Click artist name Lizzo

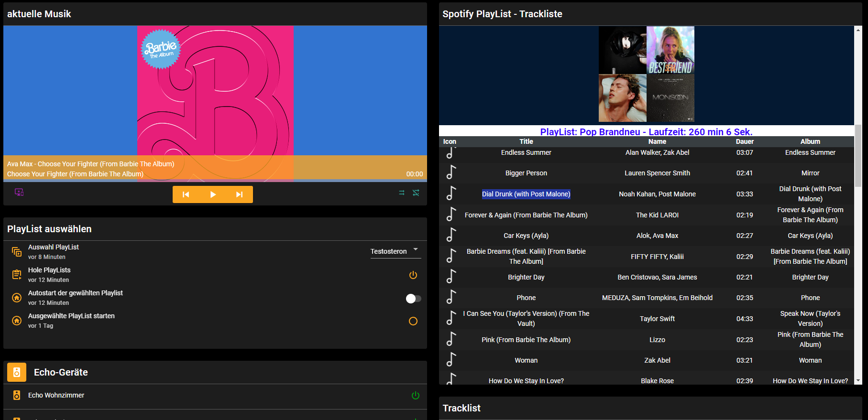click(x=657, y=340)
